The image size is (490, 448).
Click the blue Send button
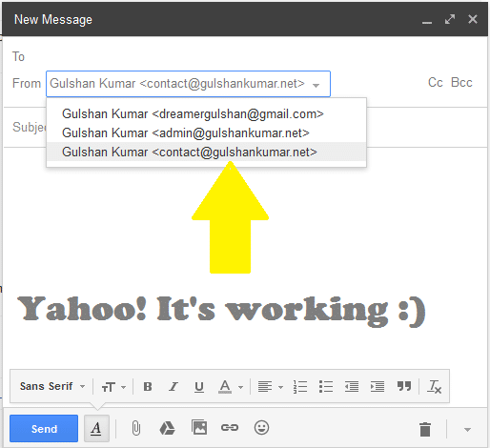(44, 428)
